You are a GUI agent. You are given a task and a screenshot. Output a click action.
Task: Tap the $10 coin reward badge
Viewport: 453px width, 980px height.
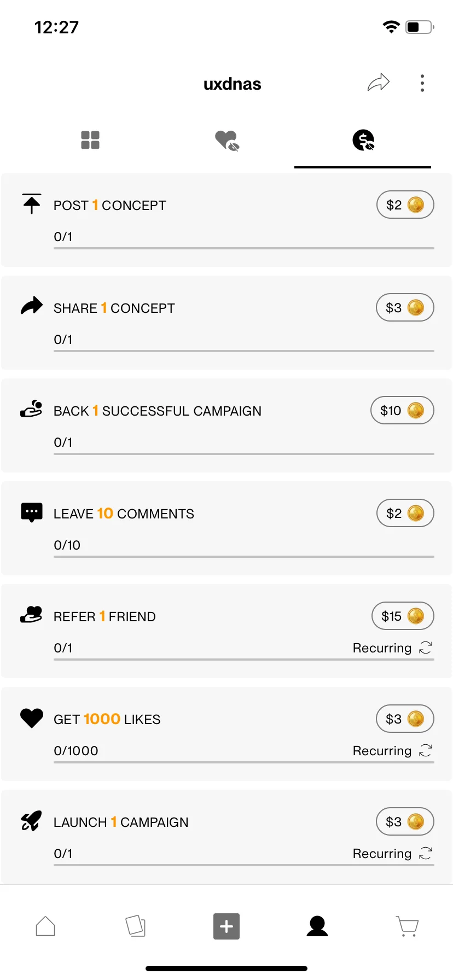point(403,411)
